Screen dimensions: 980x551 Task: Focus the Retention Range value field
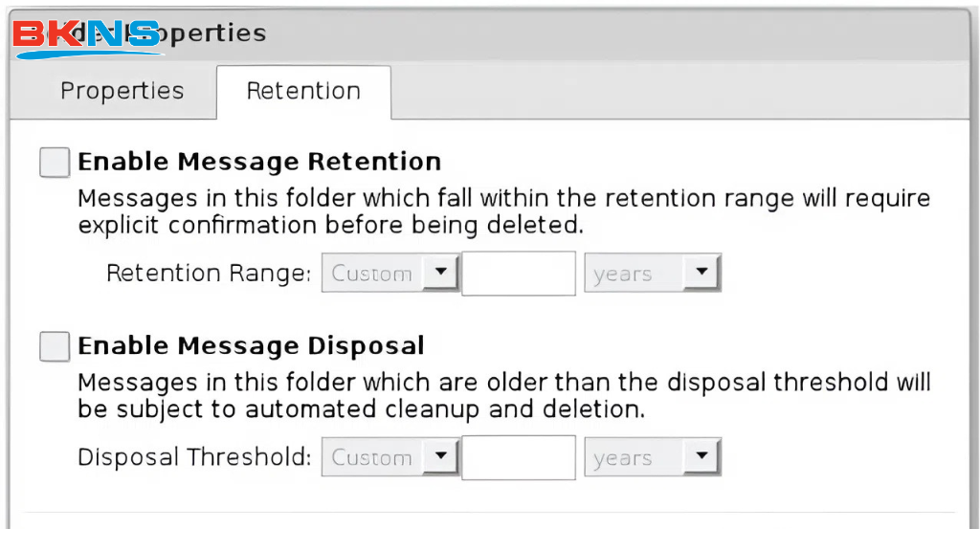coord(519,274)
